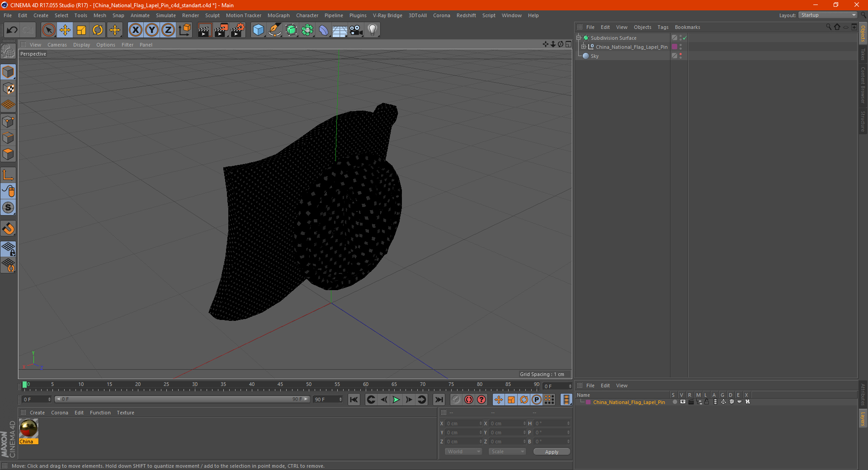The image size is (868, 470).
Task: Open the World coordinate dropdown
Action: [463, 451]
